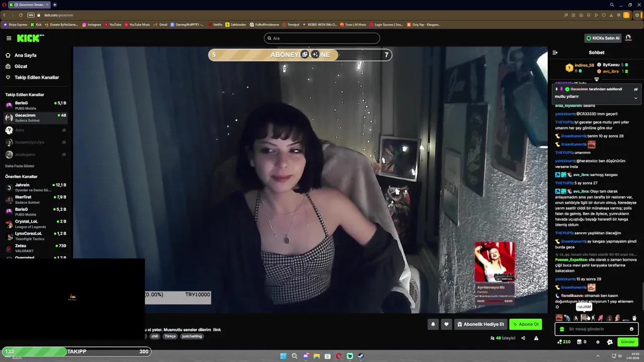644x362 pixels.
Task: Click the pink song widget thumbnail on stream
Action: pyautogui.click(x=495, y=261)
